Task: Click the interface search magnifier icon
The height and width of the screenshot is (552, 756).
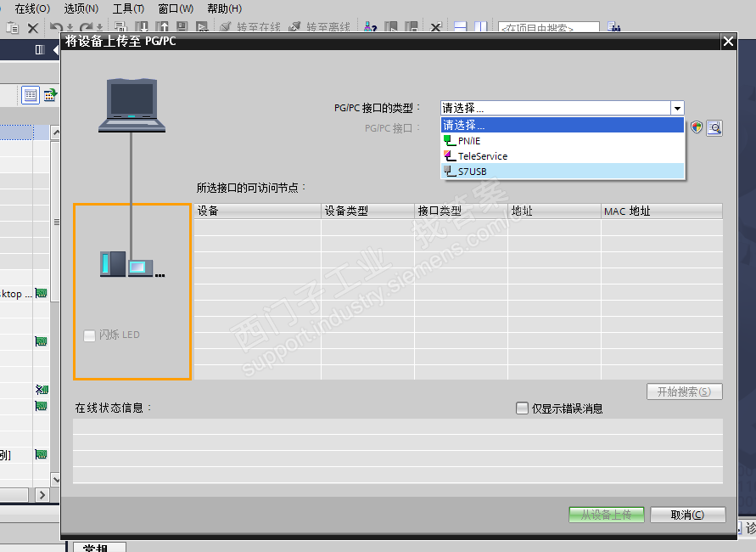Action: (714, 128)
